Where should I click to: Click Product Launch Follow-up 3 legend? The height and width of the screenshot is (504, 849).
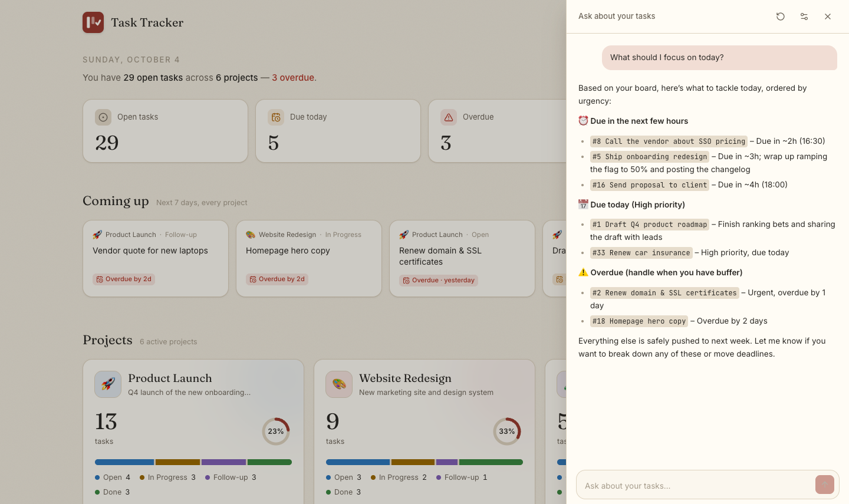coord(231,477)
